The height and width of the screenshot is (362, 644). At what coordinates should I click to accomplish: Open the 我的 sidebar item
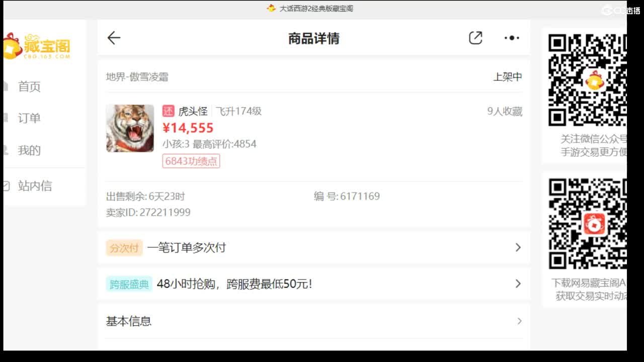29,150
